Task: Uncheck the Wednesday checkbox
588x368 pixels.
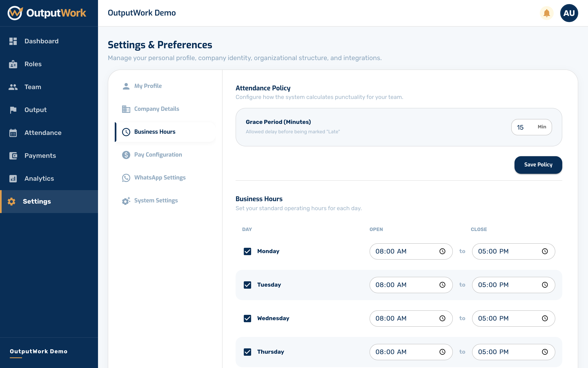Action: 247,319
